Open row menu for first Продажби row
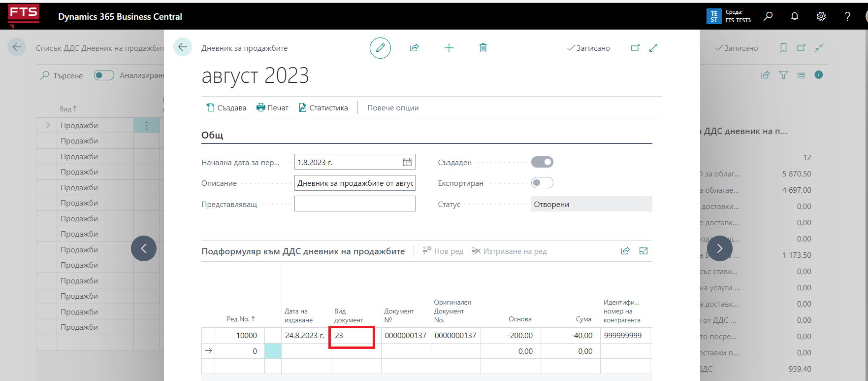The width and height of the screenshot is (868, 381). (147, 126)
